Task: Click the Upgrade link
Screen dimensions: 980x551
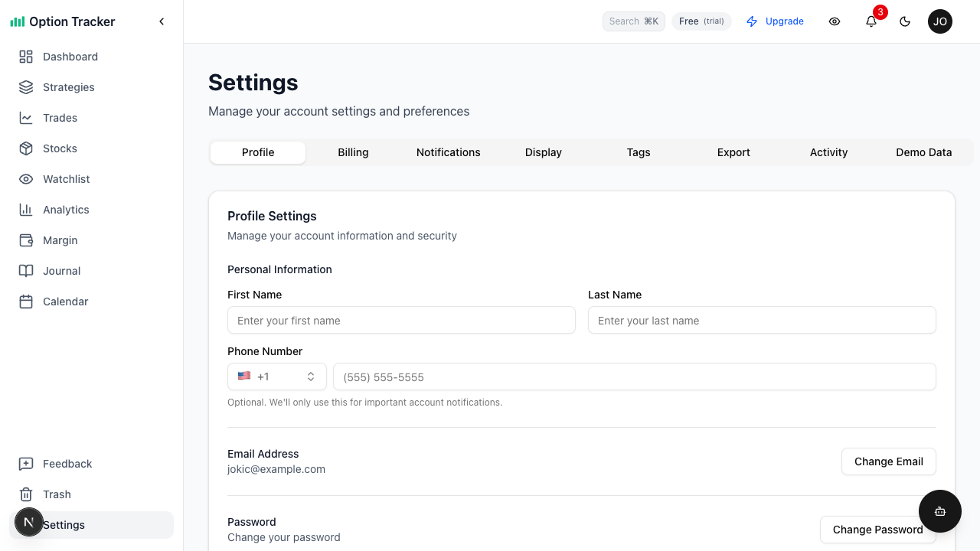Action: [775, 21]
